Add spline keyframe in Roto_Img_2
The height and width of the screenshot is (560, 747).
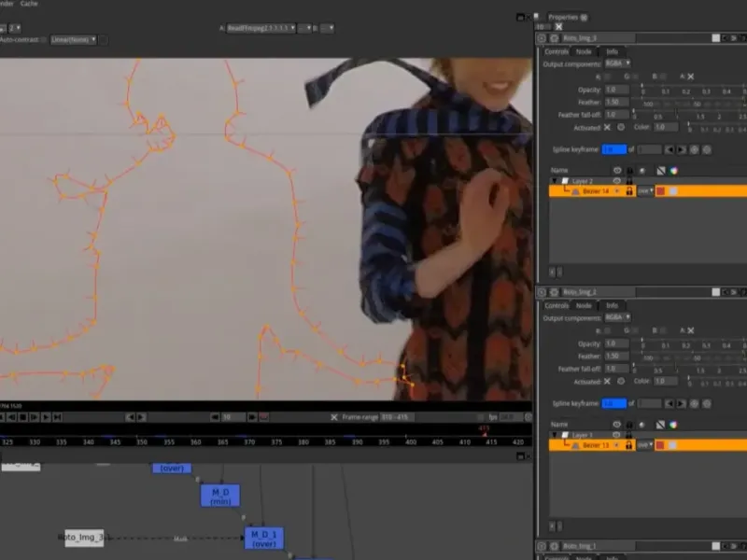pos(694,404)
